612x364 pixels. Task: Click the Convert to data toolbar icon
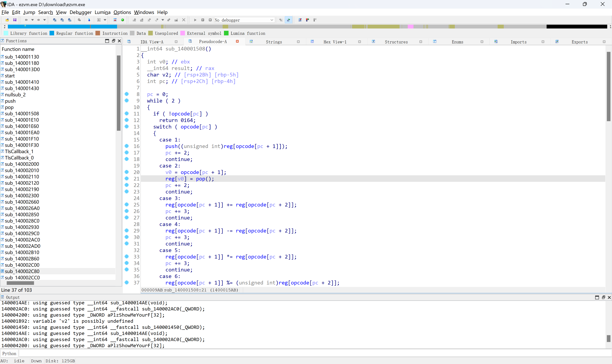pyautogui.click(x=142, y=20)
